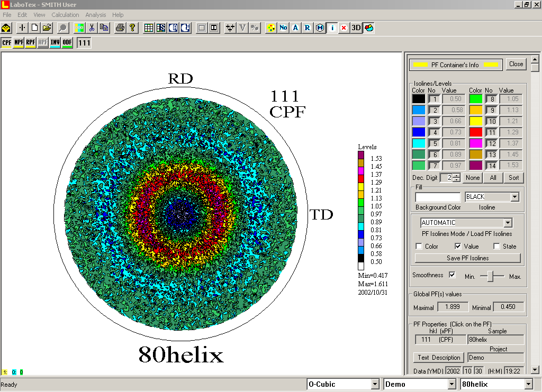Open the BLACK isoline color dropdown

515,197
